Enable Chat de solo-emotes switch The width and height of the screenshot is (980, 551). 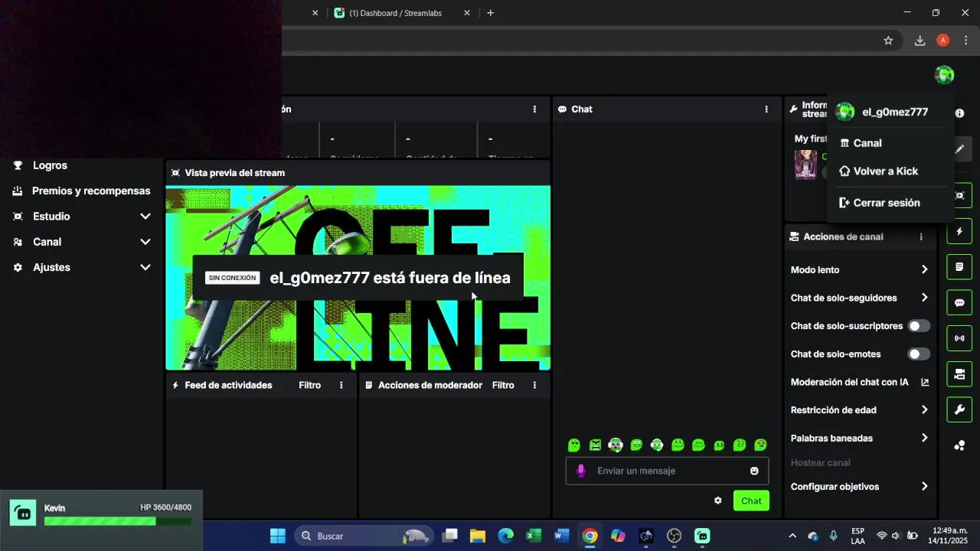coord(919,354)
